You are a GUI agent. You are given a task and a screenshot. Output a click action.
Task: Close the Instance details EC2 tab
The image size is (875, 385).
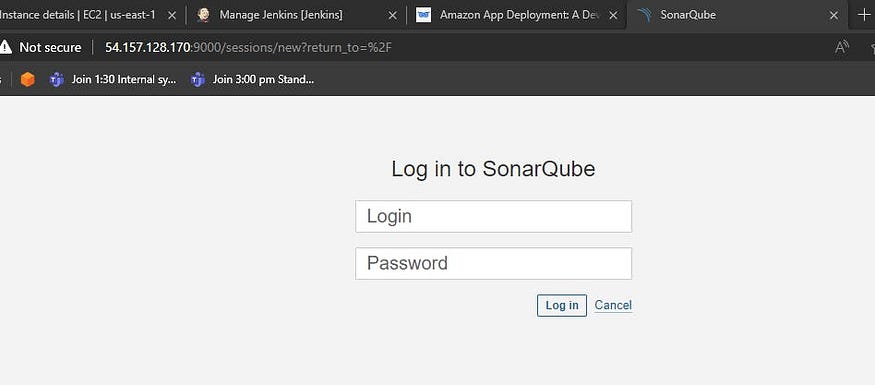172,16
